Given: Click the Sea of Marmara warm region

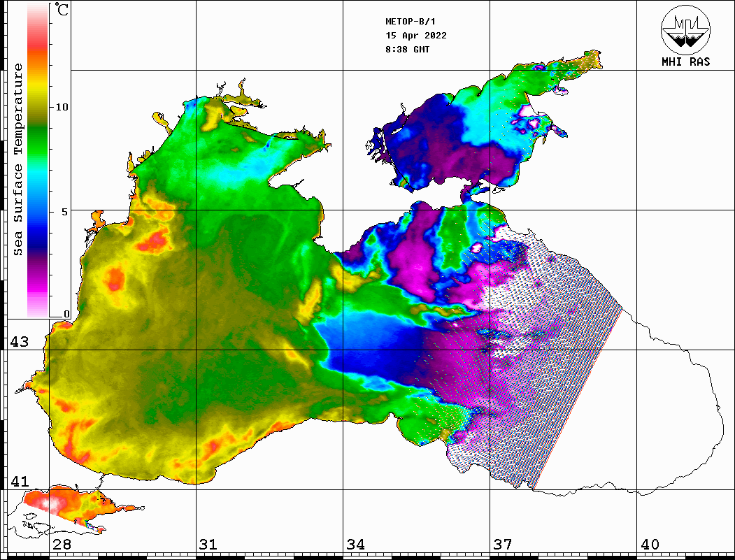Looking at the screenshot, I should click(x=71, y=506).
